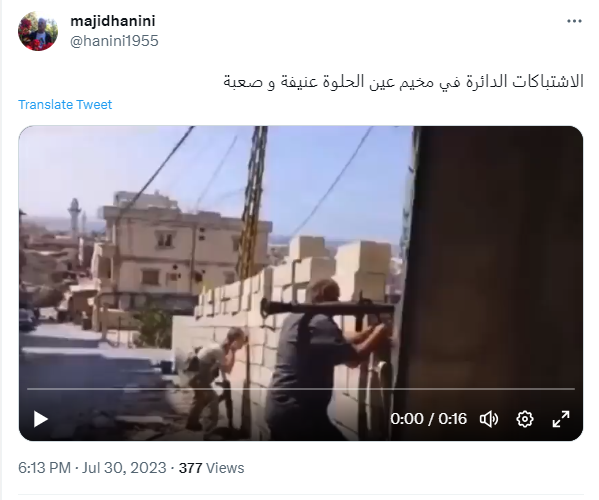The image size is (599, 500).
Task: Expand the video to fullscreen
Action: point(561,419)
